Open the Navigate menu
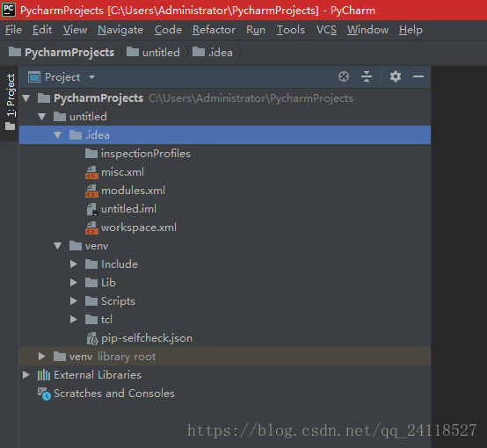Image resolution: width=487 pixels, height=448 pixels. [120, 30]
